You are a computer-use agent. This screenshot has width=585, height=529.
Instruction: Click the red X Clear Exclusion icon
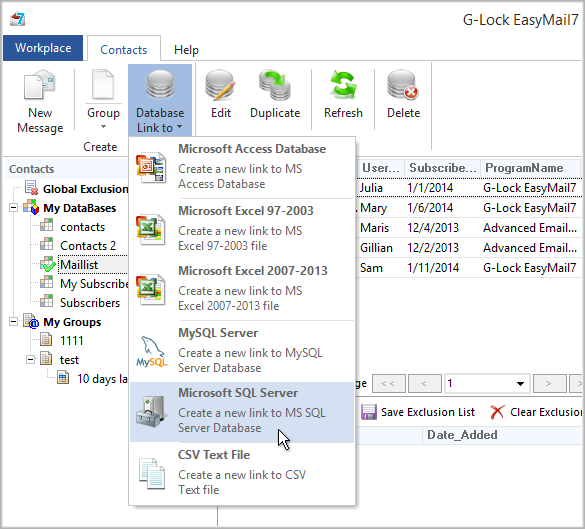click(497, 412)
